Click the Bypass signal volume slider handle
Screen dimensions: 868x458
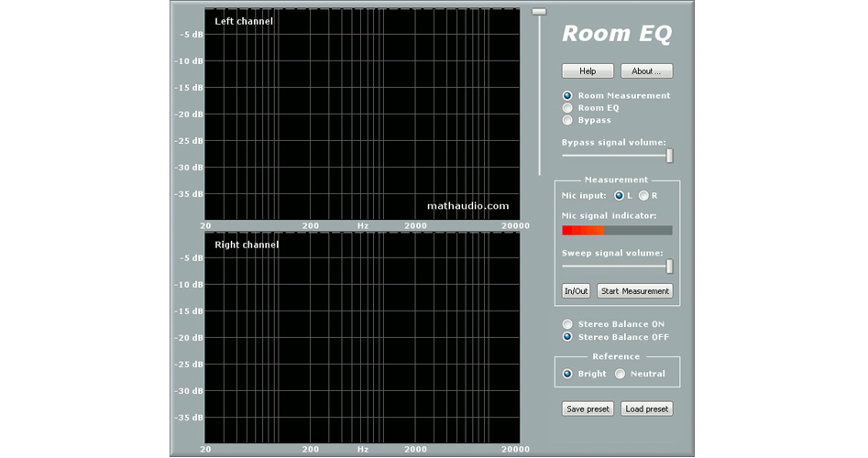[x=669, y=156]
